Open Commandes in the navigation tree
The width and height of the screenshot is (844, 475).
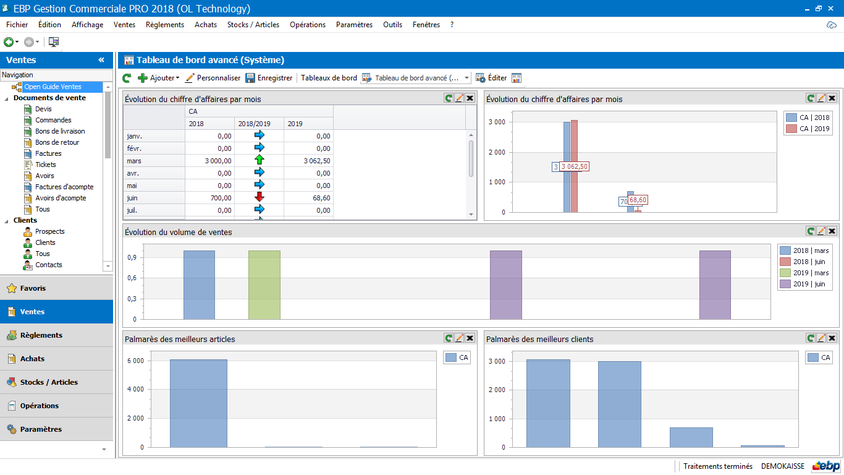53,120
